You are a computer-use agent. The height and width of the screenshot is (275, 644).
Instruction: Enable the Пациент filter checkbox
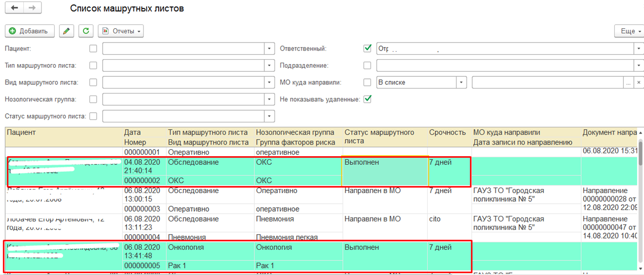(93, 49)
